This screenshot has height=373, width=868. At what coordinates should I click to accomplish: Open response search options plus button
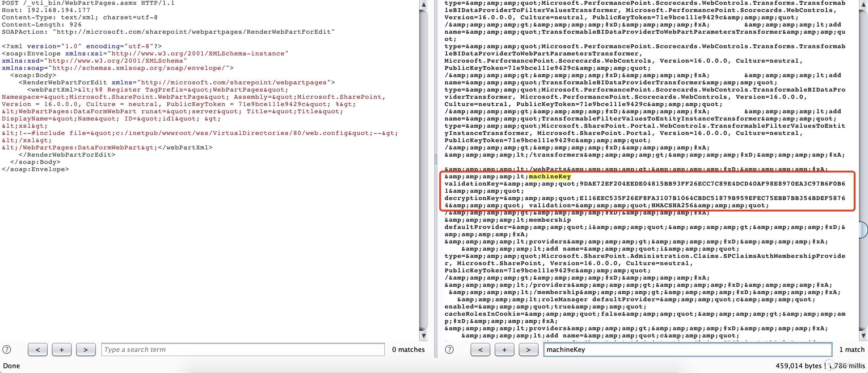(505, 349)
